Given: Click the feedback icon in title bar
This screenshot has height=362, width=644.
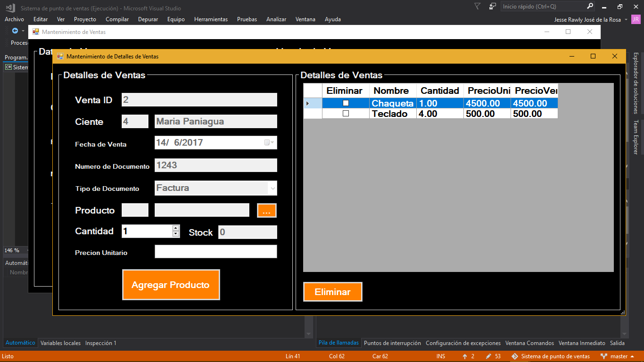Looking at the screenshot, I should tap(492, 7).
